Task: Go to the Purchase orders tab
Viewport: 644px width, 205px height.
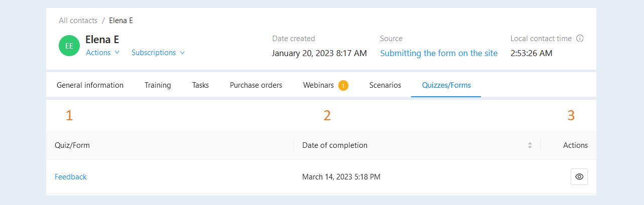Action: [x=256, y=85]
